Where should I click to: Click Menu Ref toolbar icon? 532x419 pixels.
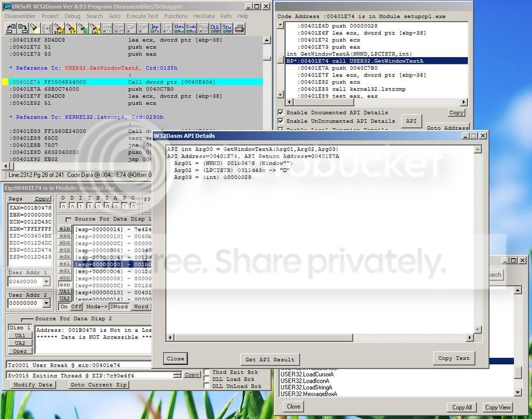pos(203,29)
